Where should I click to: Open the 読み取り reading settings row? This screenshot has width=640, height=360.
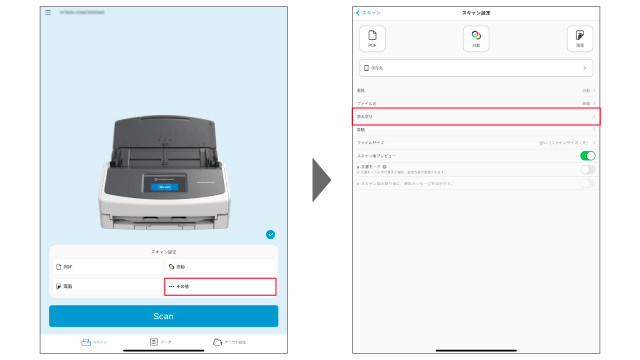point(476,117)
